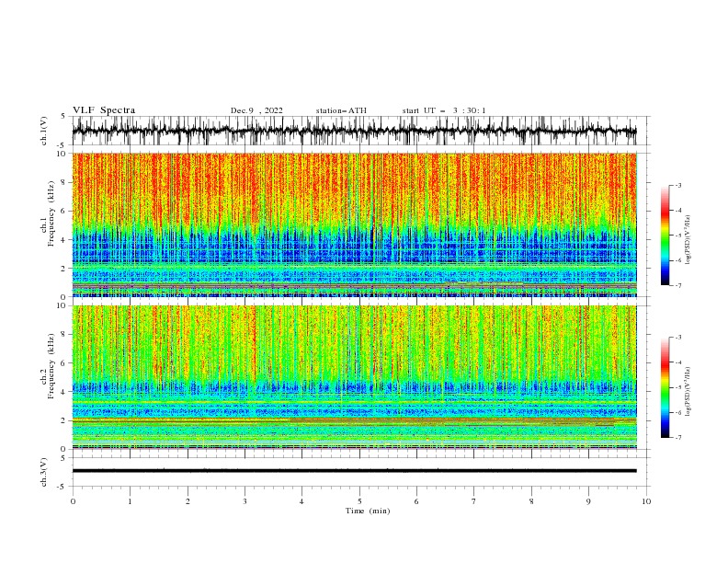Click the "ch.1(V)" waveform axis label
Viewport: 728px width, 563px height.
(44, 131)
